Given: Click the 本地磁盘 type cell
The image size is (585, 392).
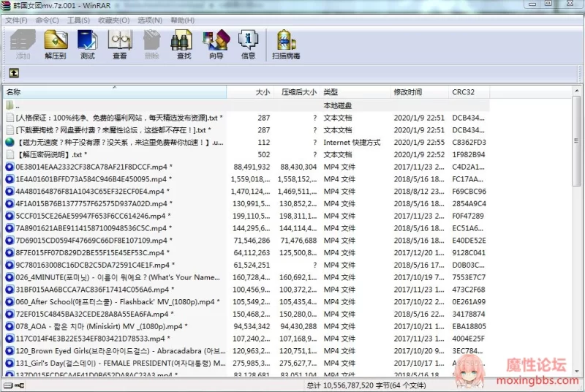Looking at the screenshot, I should coord(338,105).
